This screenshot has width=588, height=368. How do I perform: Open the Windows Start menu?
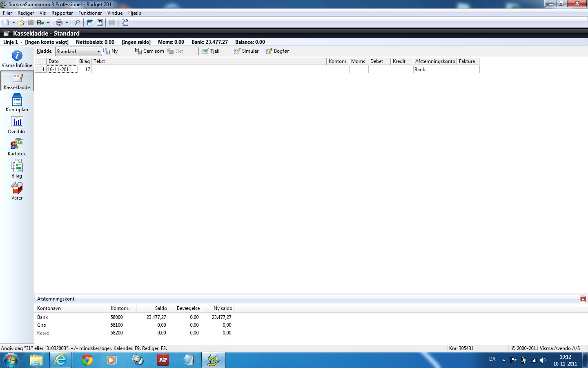[11, 360]
